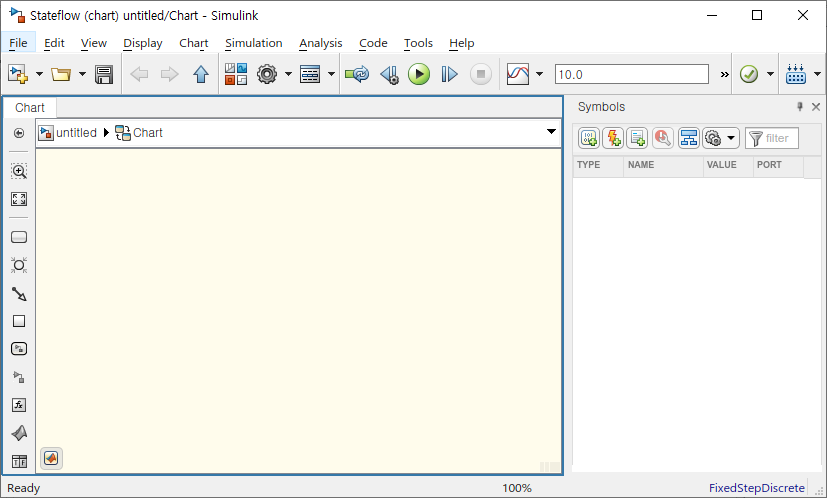Expand the Data Inspector dropdown arrow
The width and height of the screenshot is (827, 498).
click(x=539, y=74)
